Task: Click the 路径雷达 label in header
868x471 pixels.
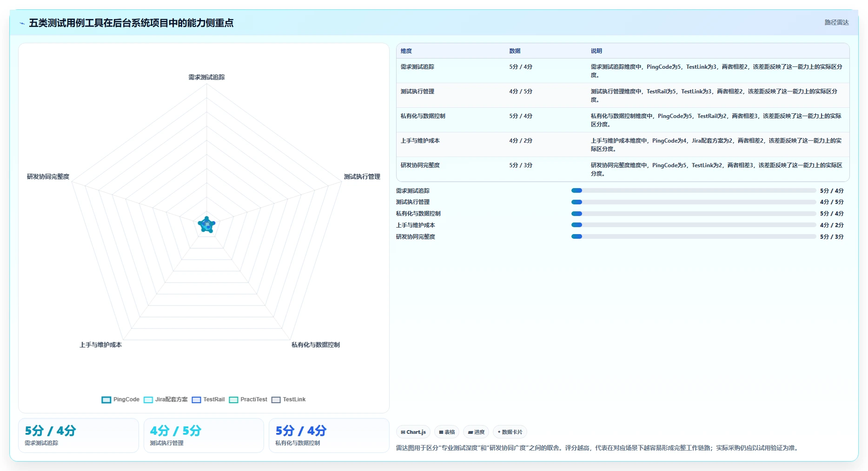Action: 836,22
